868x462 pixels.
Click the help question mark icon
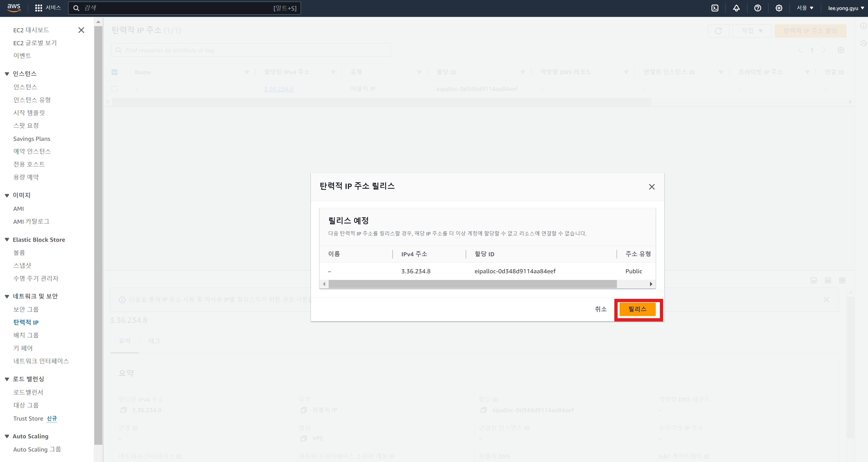pyautogui.click(x=758, y=8)
